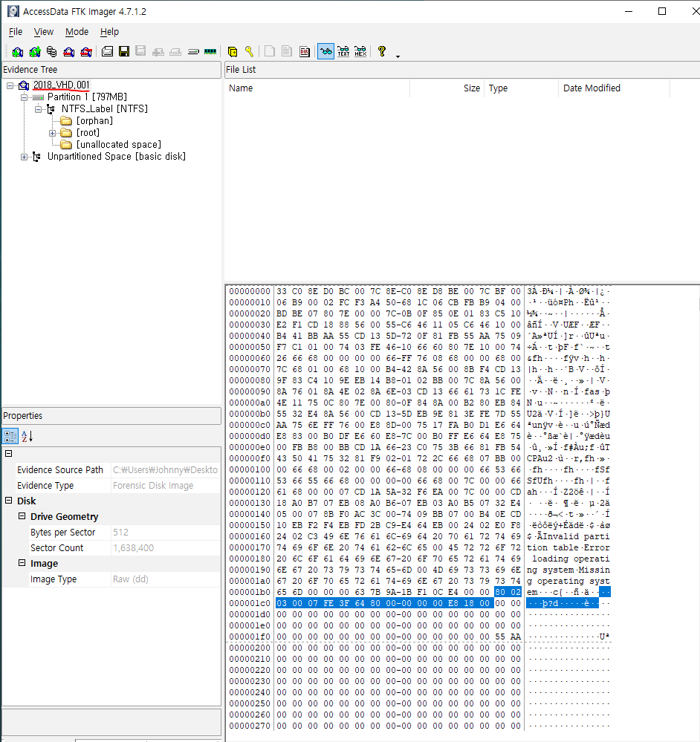Click the Create Custom Content Image icon
The image size is (700, 742).
[x=175, y=51]
